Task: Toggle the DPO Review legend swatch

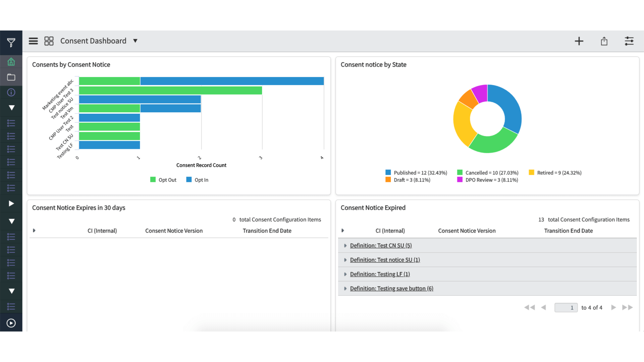Action: pyautogui.click(x=460, y=180)
